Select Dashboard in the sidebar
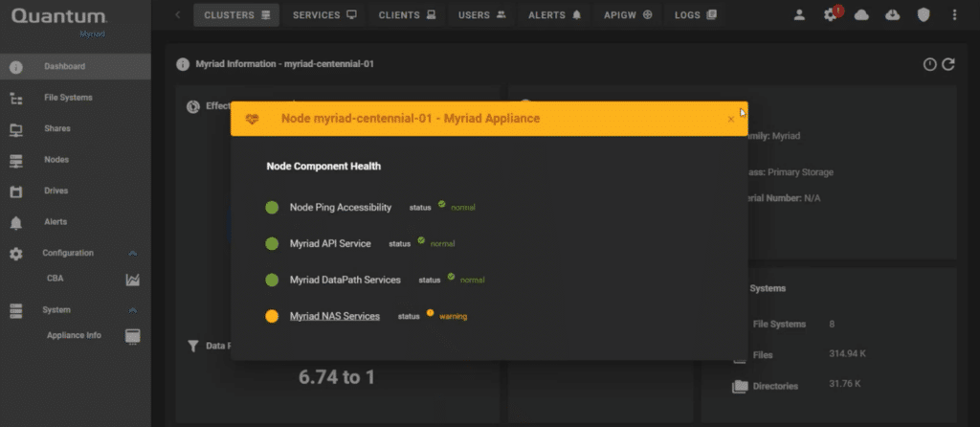This screenshot has height=427, width=980. click(x=75, y=66)
